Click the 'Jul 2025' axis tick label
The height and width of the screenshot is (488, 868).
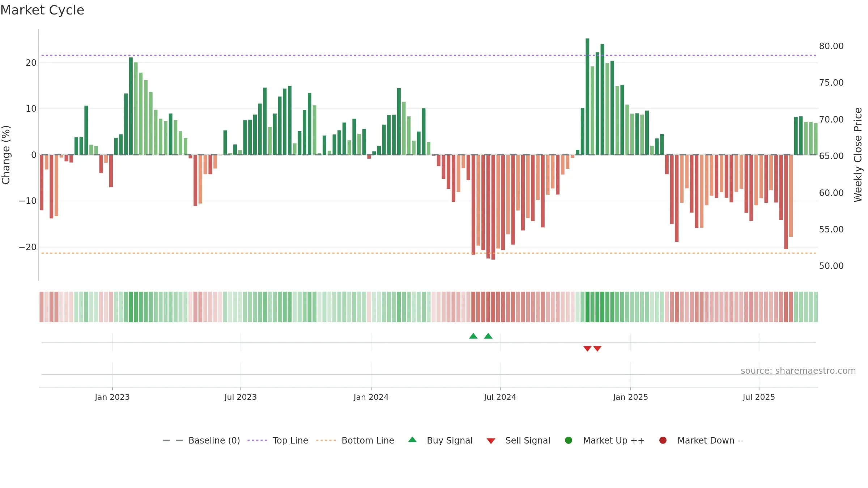(759, 397)
